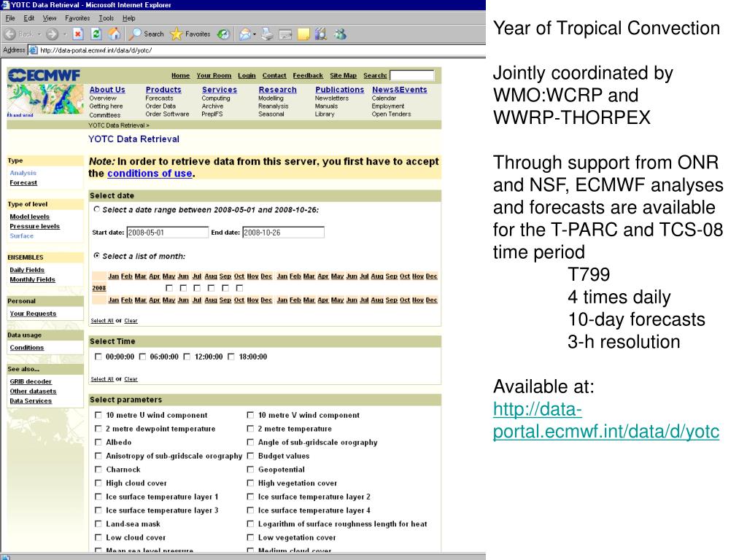The height and width of the screenshot is (560, 747).
Task: Open the Forward button history dropdown arrow
Action: pos(65,34)
